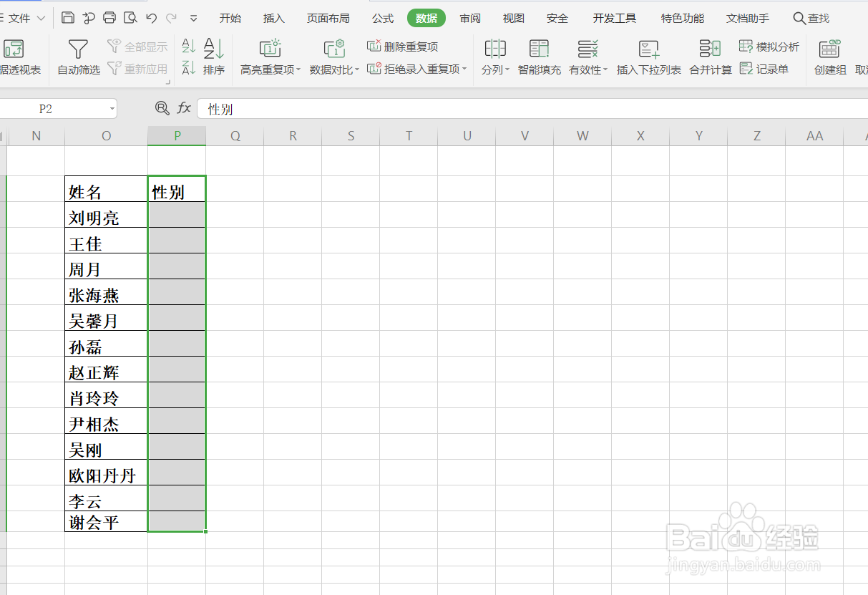Image resolution: width=868 pixels, height=595 pixels.
Task: Click 重新应用 filter option
Action: pyautogui.click(x=137, y=69)
